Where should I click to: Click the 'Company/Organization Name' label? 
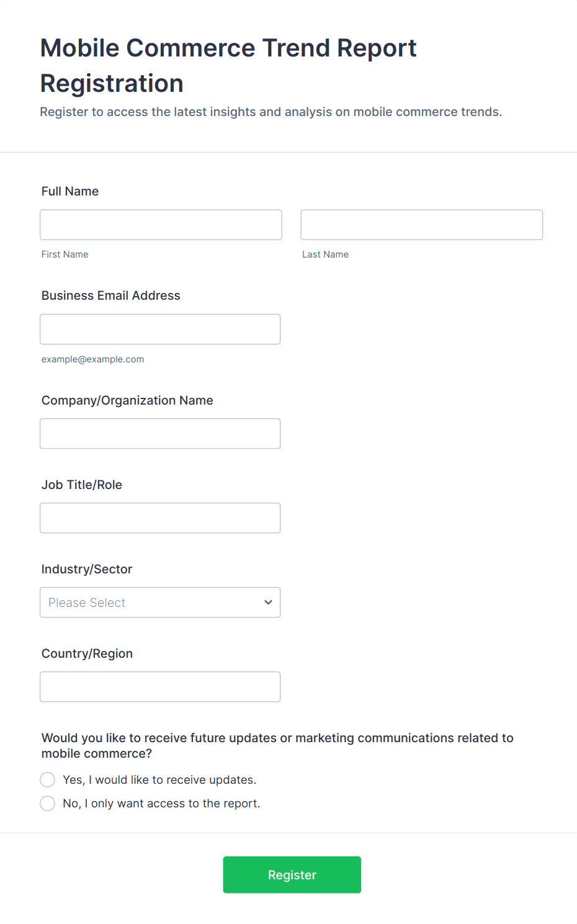pos(127,400)
